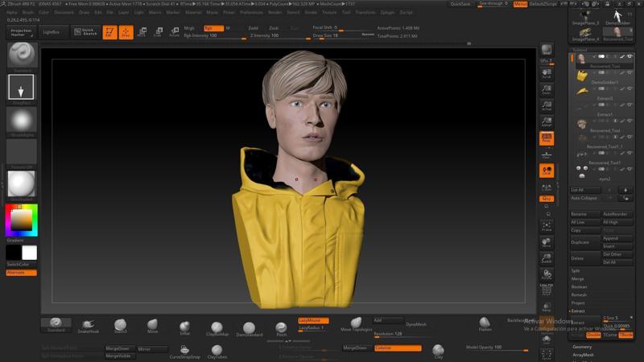Screen dimensions: 644x362
Task: Select the SnakeHook brush
Action: pos(88,324)
